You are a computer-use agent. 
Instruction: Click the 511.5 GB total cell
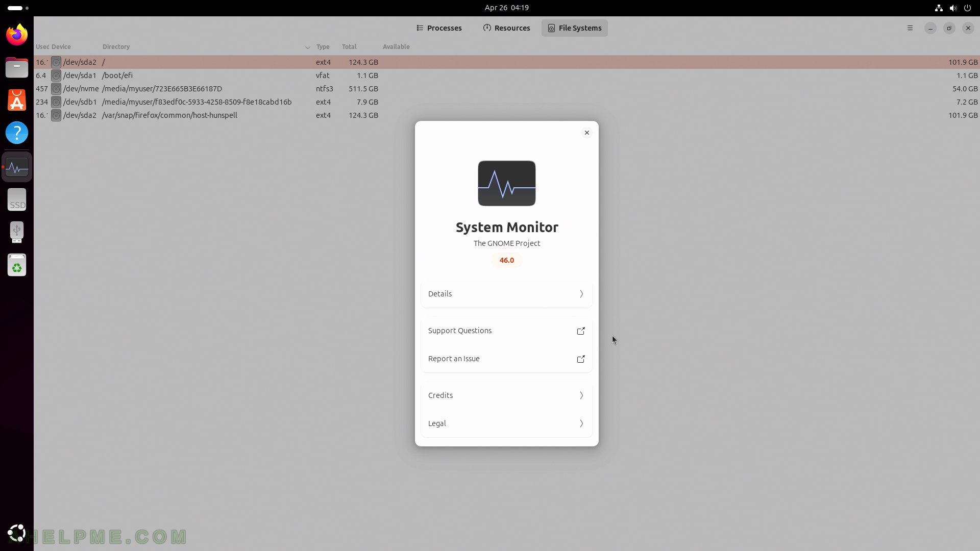click(363, 89)
